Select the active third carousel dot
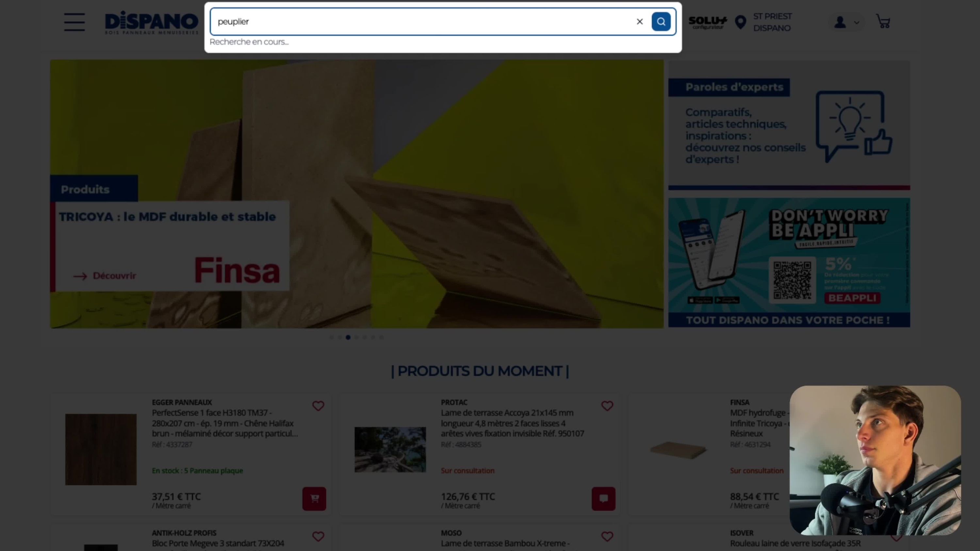This screenshot has width=980, height=551. [x=348, y=337]
